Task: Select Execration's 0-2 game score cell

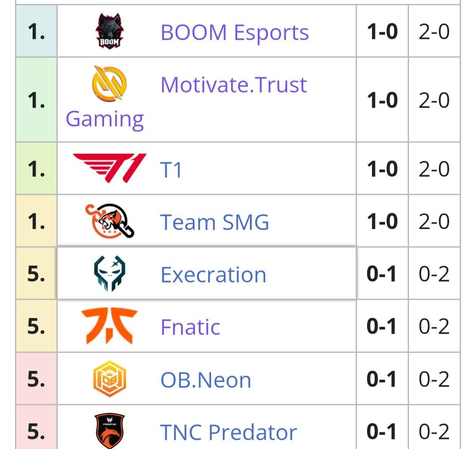Action: pos(434,274)
